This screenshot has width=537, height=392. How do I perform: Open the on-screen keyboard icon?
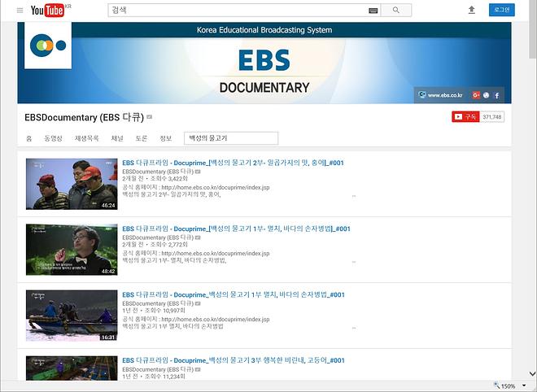[x=373, y=11]
